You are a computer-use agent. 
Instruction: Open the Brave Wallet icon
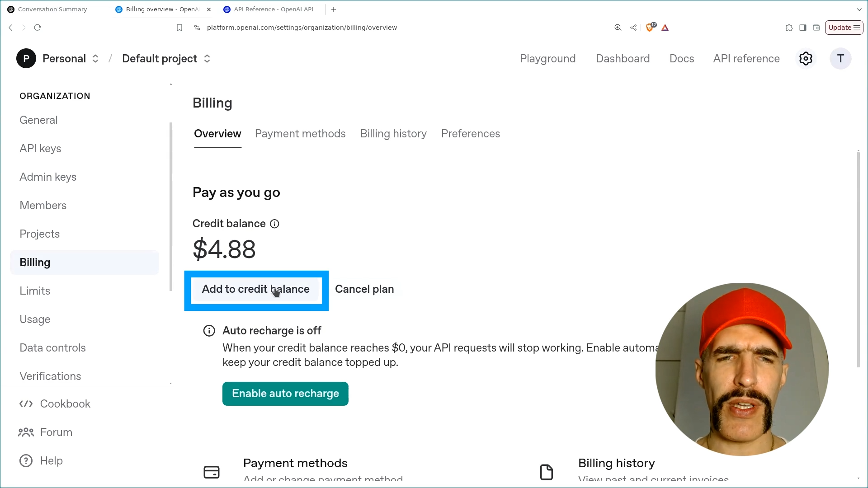[816, 28]
